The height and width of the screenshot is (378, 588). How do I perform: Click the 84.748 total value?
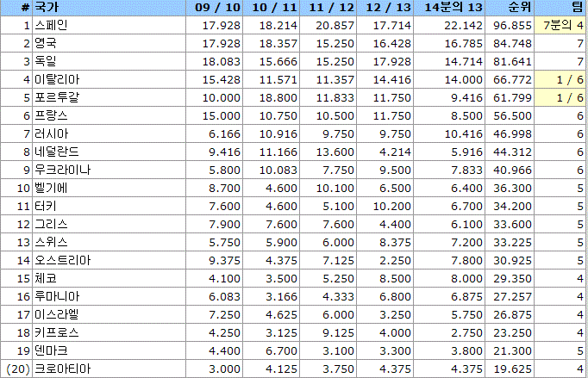[x=512, y=43]
